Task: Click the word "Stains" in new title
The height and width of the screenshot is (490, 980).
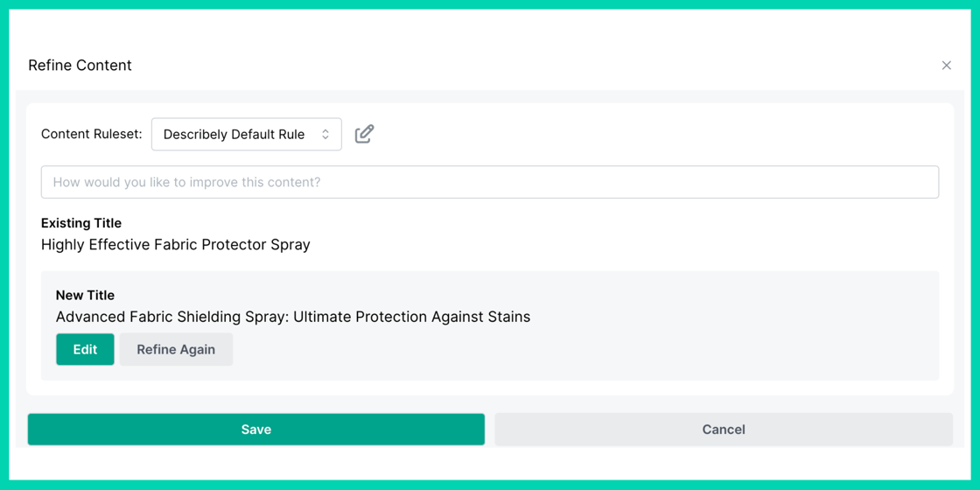Action: pyautogui.click(x=507, y=317)
